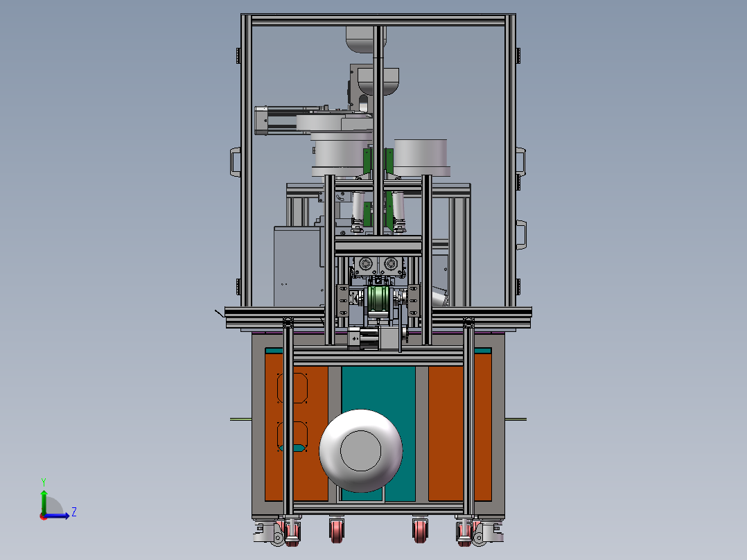Select the gray electrical enclosure box behind the frame
This screenshot has height=560, width=747.
(299, 266)
